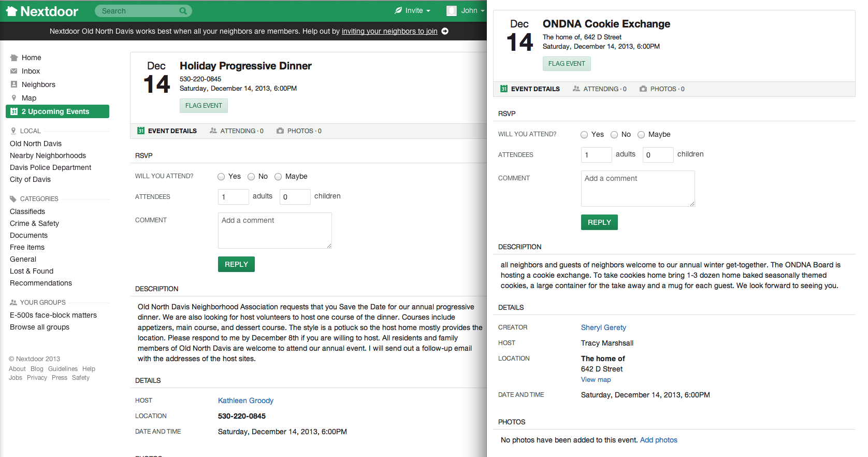This screenshot has height=457, width=868.
Task: Open Davis Police Department page
Action: pos(50,167)
